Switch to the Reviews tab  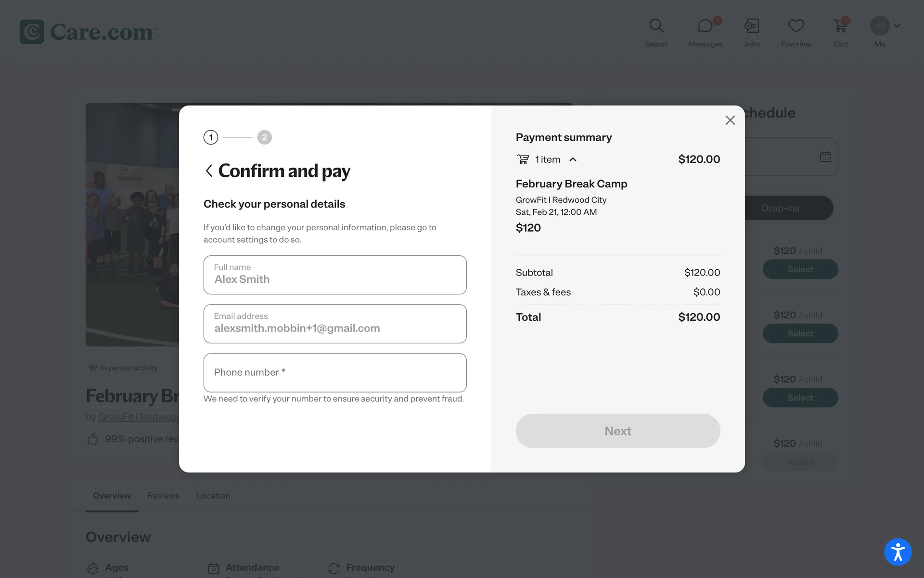[x=163, y=496]
